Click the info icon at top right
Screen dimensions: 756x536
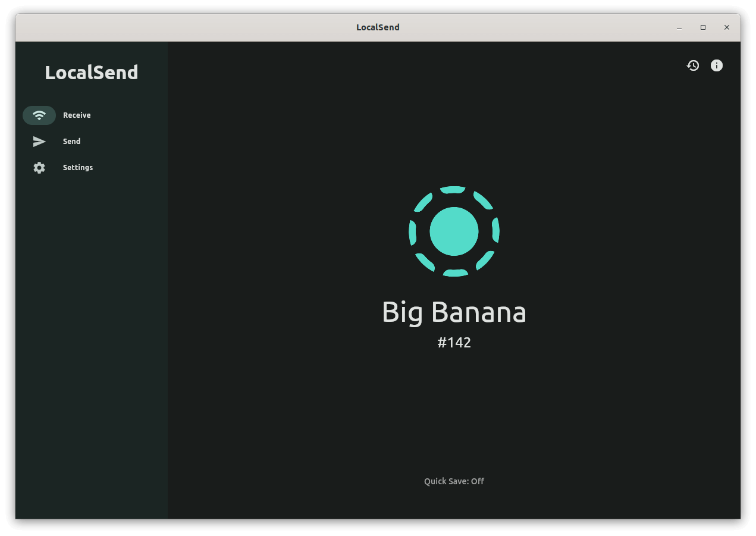click(x=716, y=65)
